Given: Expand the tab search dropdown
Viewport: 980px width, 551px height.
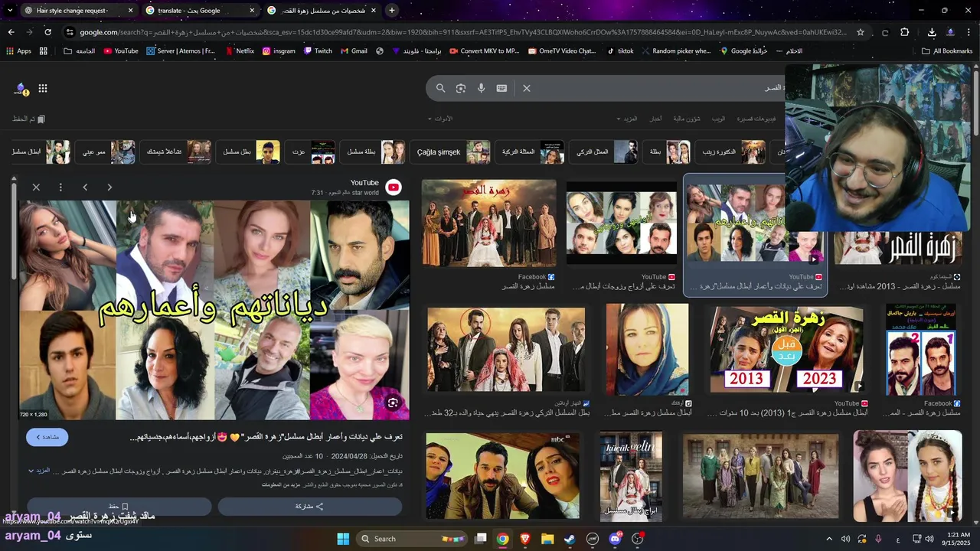Looking at the screenshot, I should click(9, 11).
